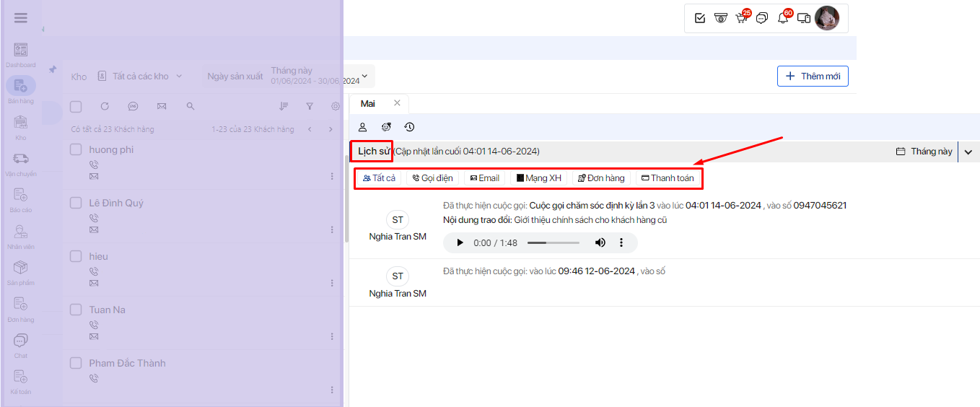This screenshot has width=980, height=407.
Task: Select the Gọi điện history filter tab
Action: 432,178
